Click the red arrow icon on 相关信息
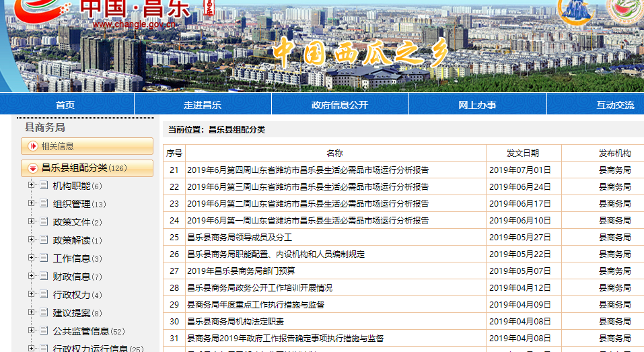 point(32,146)
